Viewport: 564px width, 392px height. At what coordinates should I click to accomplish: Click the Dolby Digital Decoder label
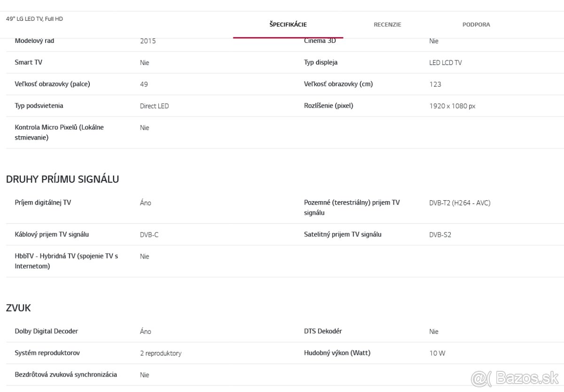coord(47,331)
